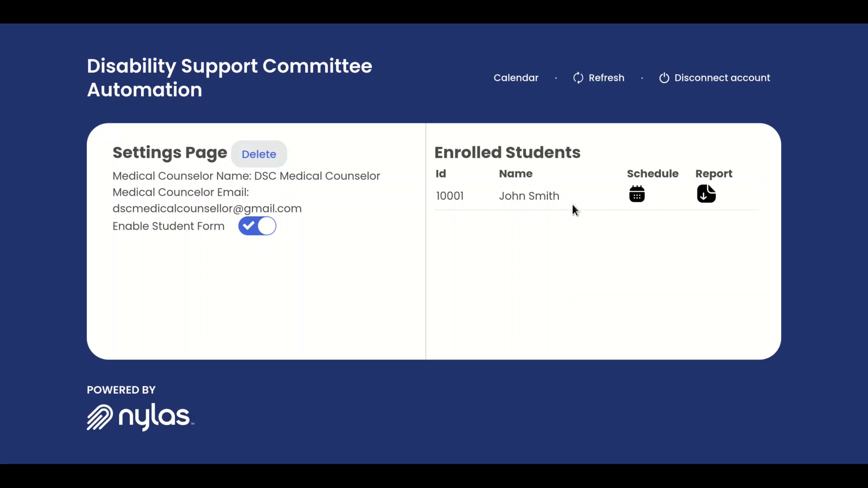Open schedule calendar icon for John Smith
Image resolution: width=868 pixels, height=488 pixels.
[637, 194]
